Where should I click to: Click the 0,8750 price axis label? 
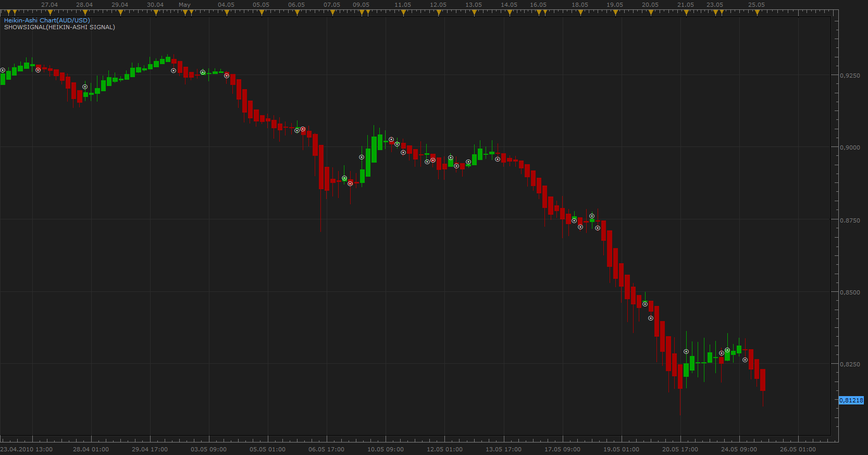850,220
